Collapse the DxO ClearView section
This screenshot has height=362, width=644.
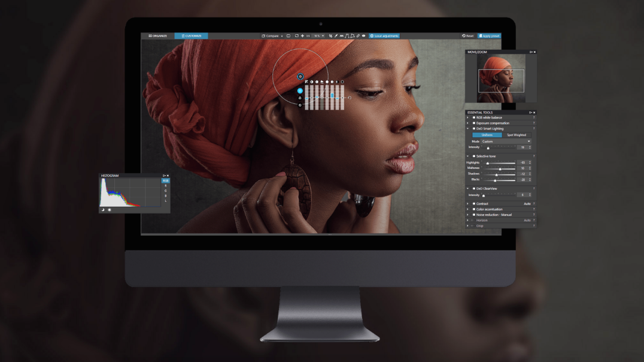pyautogui.click(x=468, y=189)
